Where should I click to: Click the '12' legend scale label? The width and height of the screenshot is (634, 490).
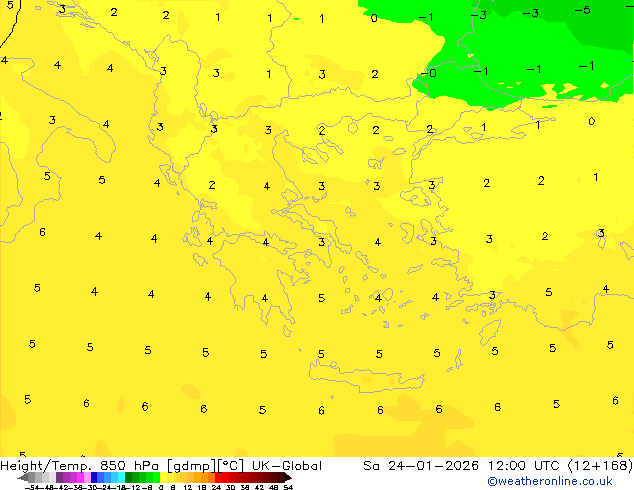[x=188, y=488]
